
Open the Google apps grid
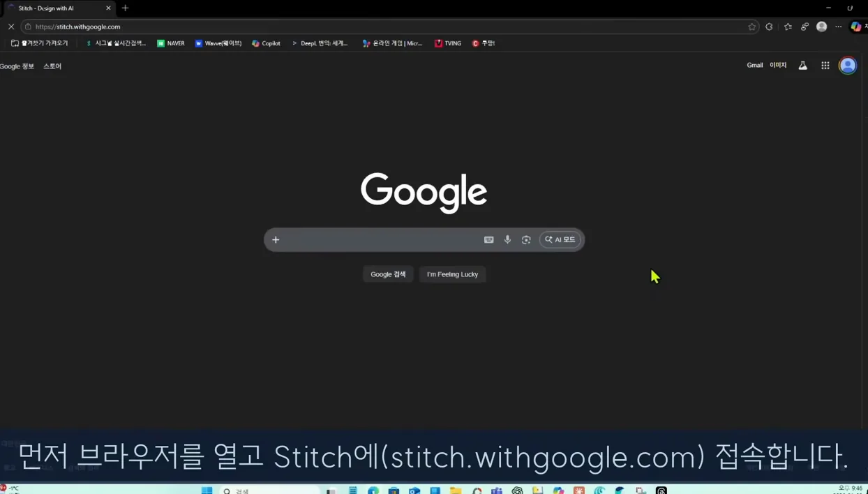point(825,66)
